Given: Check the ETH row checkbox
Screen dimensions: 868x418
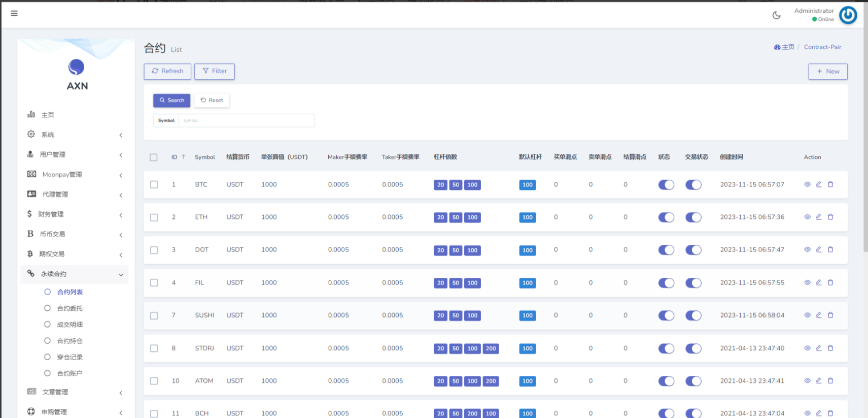Looking at the screenshot, I should coord(154,217).
